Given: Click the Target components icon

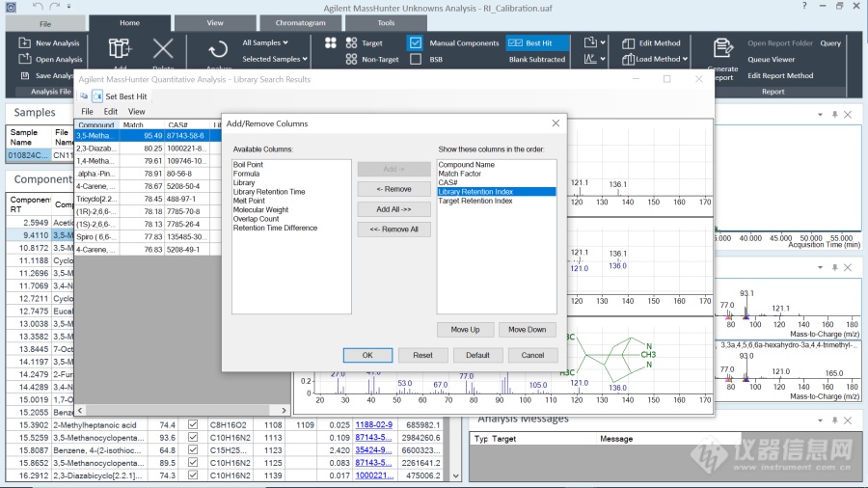Looking at the screenshot, I should pyautogui.click(x=351, y=42).
